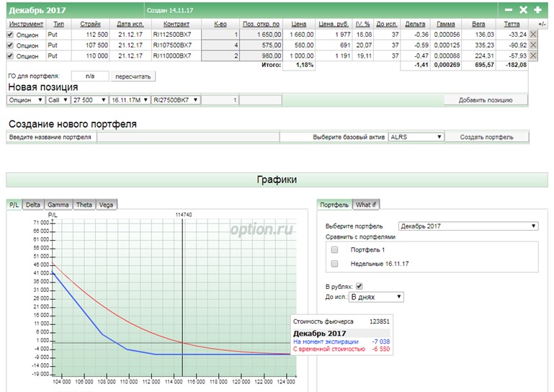Screen dimensions: 554x392
Task: Delete the 112 500 strike put row
Action: coord(533,35)
